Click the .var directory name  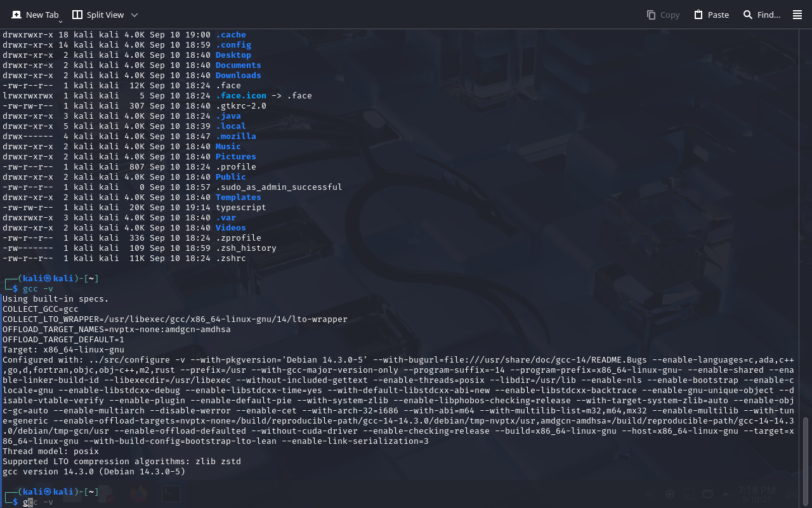point(226,218)
